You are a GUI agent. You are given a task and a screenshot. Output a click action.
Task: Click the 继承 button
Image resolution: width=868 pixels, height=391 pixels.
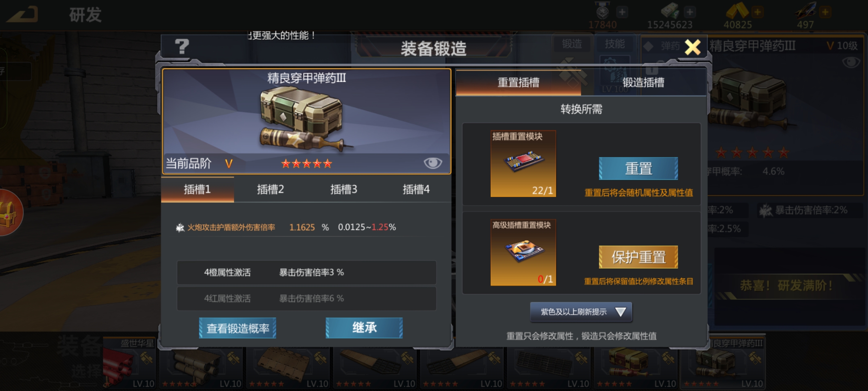tap(364, 328)
